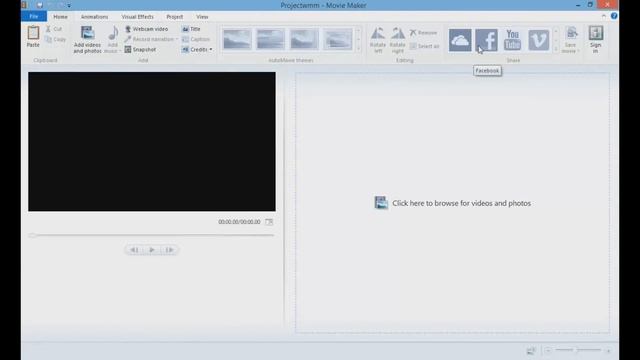Open the Visual Effects tab
Image resolution: width=640 pixels, height=360 pixels.
[x=138, y=17]
